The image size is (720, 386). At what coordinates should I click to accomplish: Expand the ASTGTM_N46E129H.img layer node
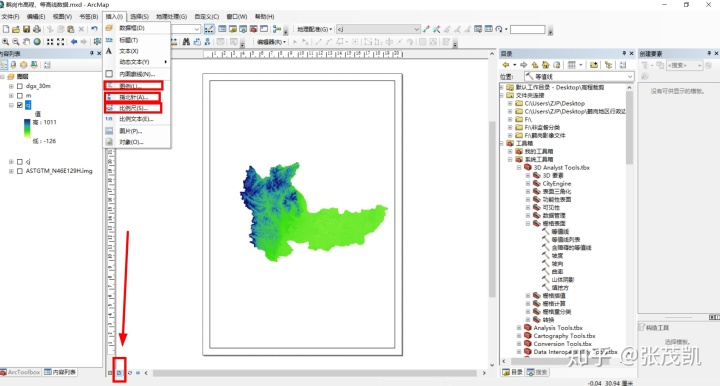(11, 171)
